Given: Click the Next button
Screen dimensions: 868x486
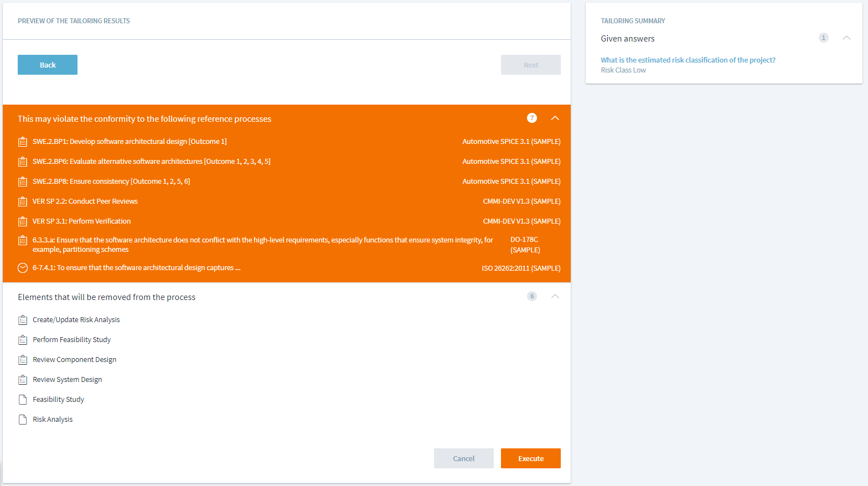Looking at the screenshot, I should click(x=530, y=65).
